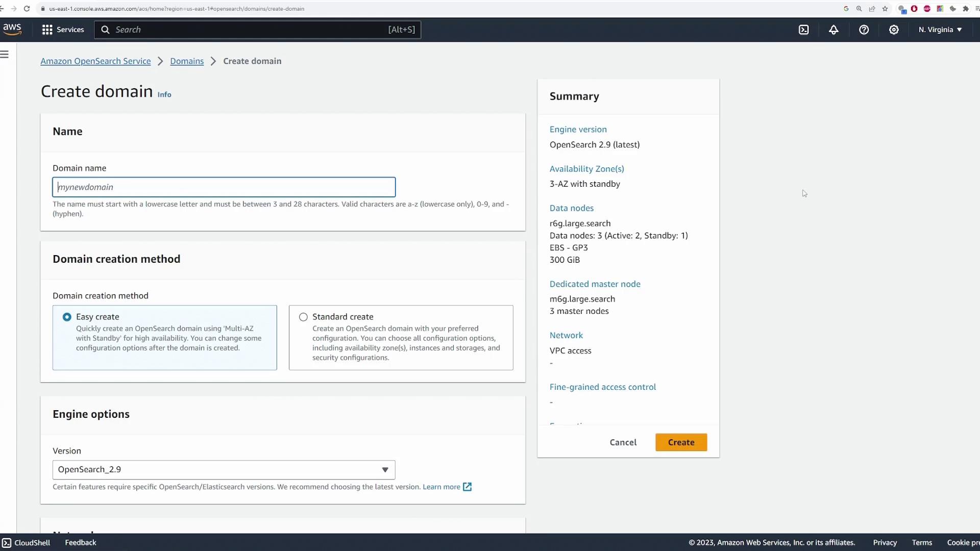
Task: Bookmark page with the star icon
Action: pyautogui.click(x=885, y=9)
